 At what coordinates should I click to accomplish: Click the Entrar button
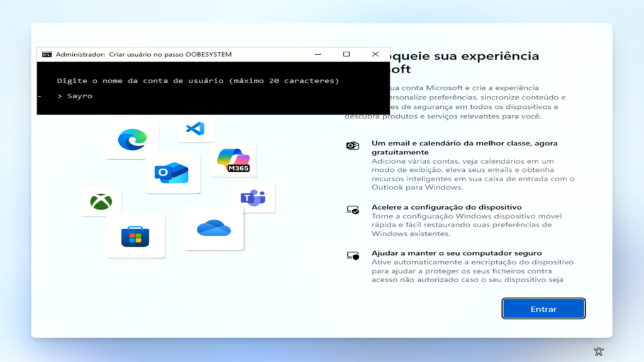point(543,308)
